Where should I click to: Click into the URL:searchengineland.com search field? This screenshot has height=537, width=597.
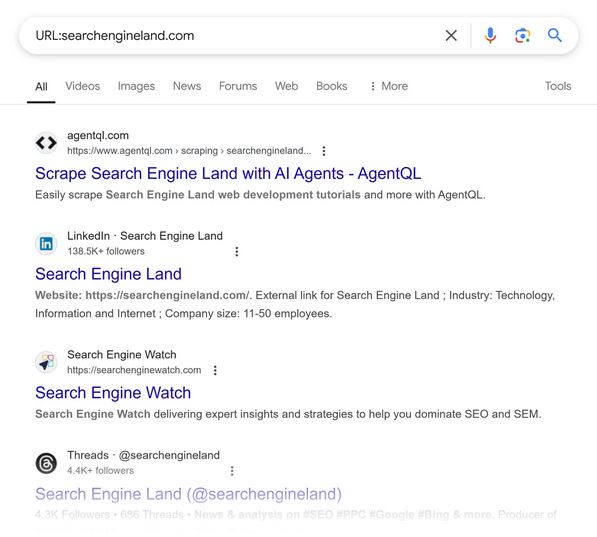tap(236, 35)
